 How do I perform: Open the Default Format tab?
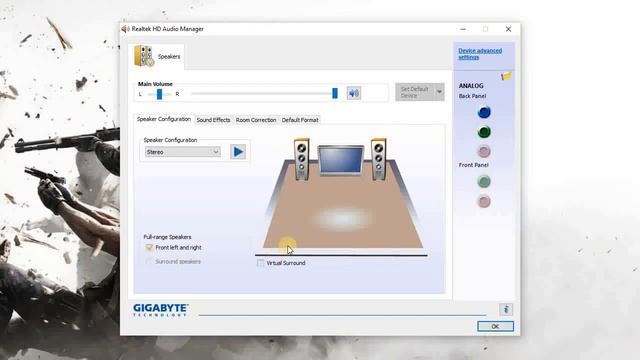point(300,120)
